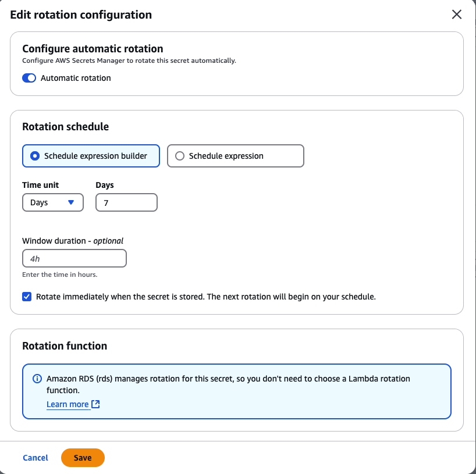Open the Learn more link

pos(68,405)
